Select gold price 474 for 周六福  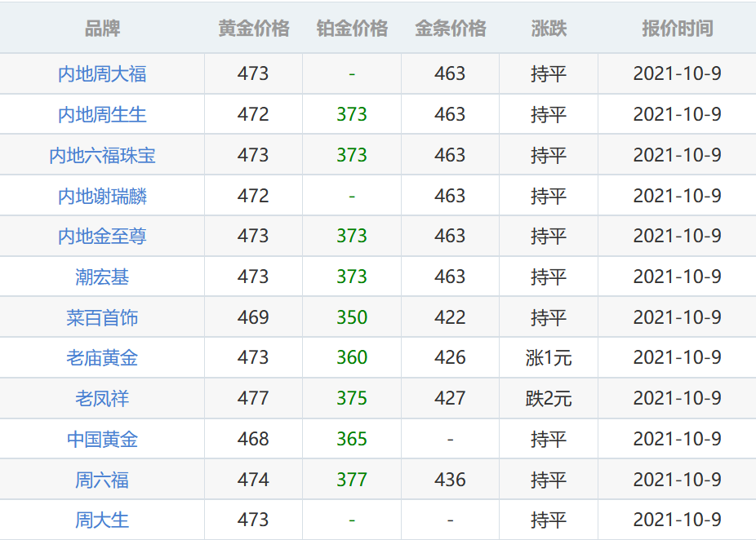[253, 480]
